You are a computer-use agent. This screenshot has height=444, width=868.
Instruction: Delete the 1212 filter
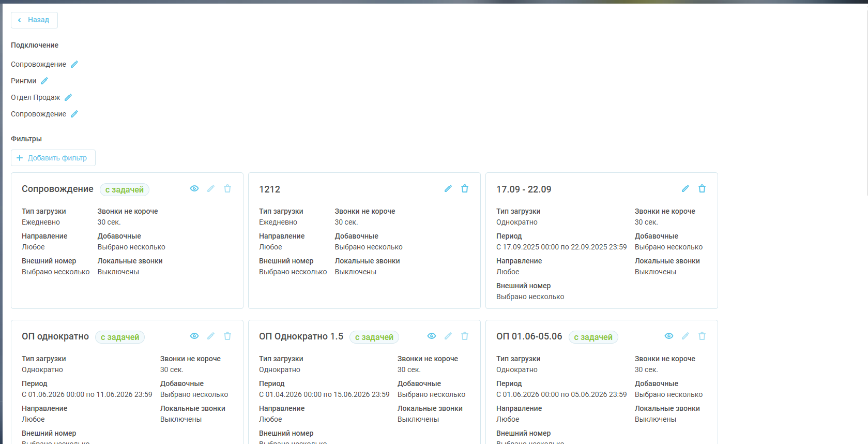(465, 188)
